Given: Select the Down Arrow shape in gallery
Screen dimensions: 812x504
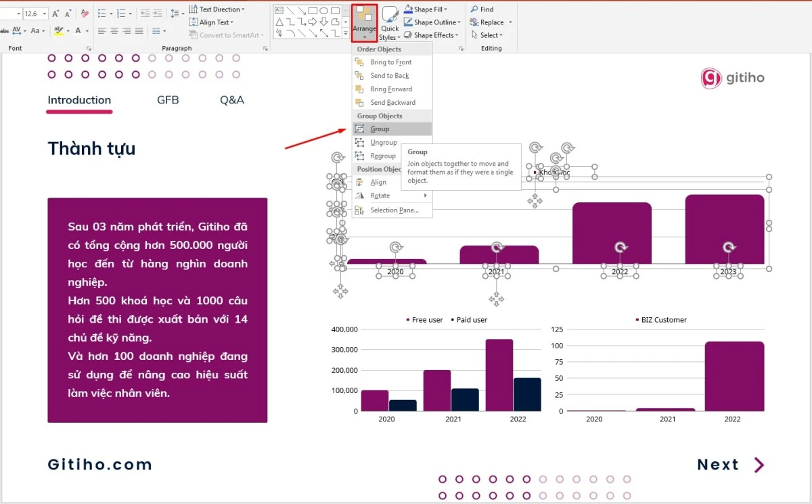Looking at the screenshot, I should (x=324, y=22).
